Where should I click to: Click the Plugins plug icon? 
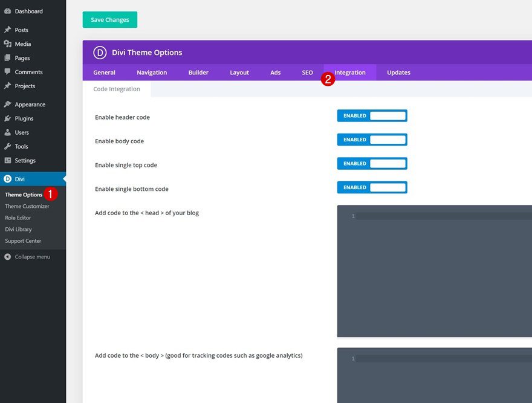point(7,118)
